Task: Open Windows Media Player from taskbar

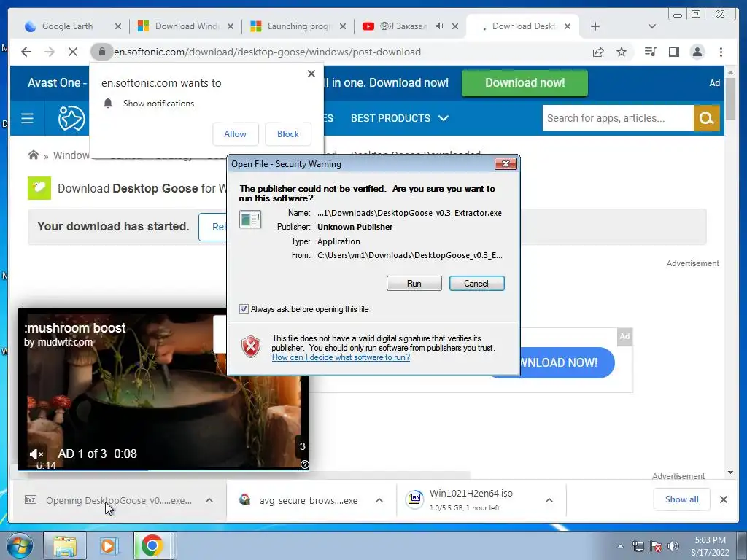Action: point(109,545)
